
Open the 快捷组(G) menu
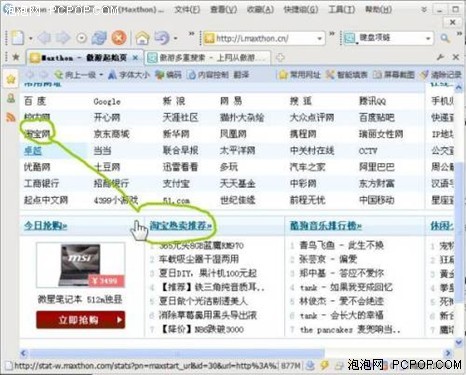300,10
